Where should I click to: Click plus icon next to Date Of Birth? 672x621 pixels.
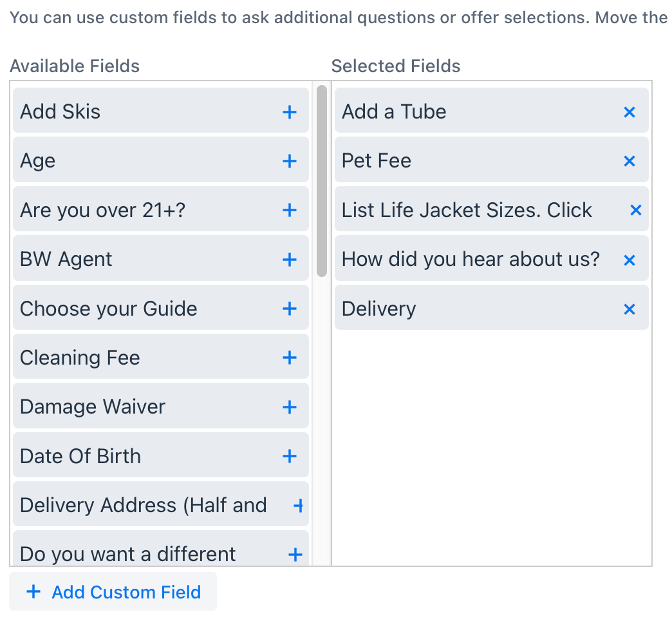[x=290, y=456]
